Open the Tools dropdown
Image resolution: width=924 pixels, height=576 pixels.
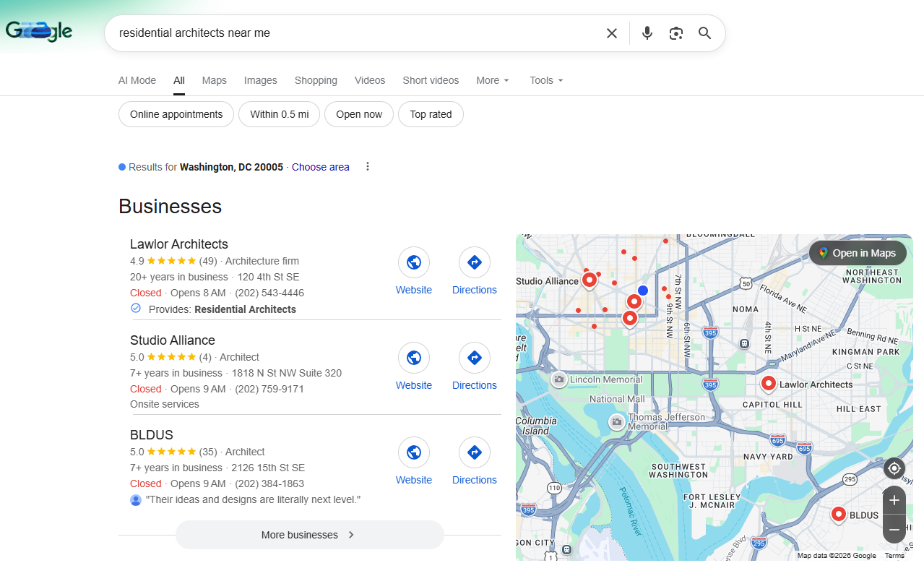tap(546, 80)
